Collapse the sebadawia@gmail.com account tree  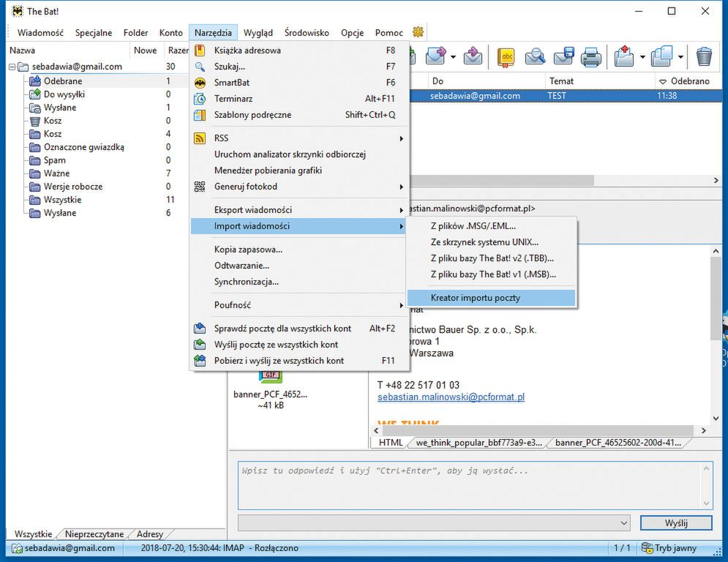click(x=12, y=67)
